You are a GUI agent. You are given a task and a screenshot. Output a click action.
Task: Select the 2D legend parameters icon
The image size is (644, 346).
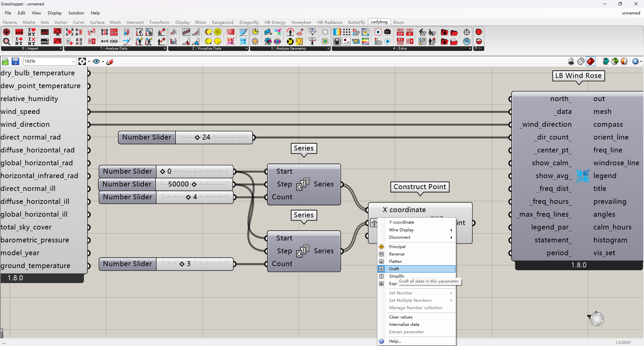tap(378, 41)
